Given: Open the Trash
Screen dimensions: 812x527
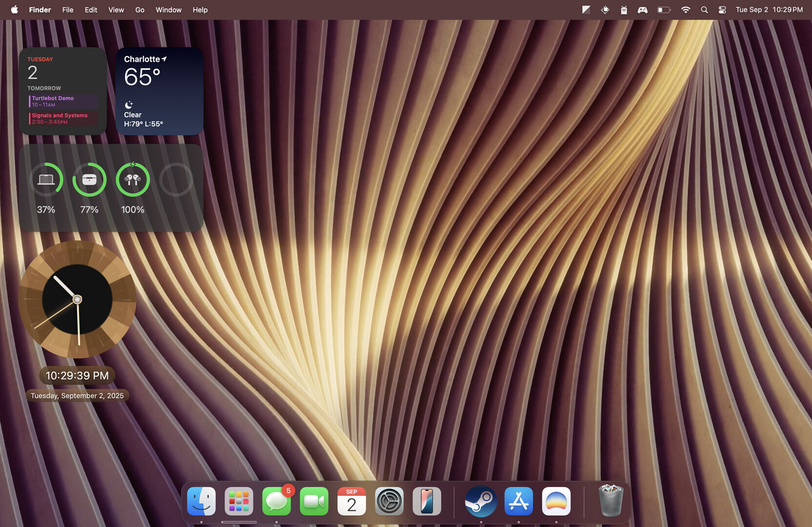Looking at the screenshot, I should [x=610, y=500].
